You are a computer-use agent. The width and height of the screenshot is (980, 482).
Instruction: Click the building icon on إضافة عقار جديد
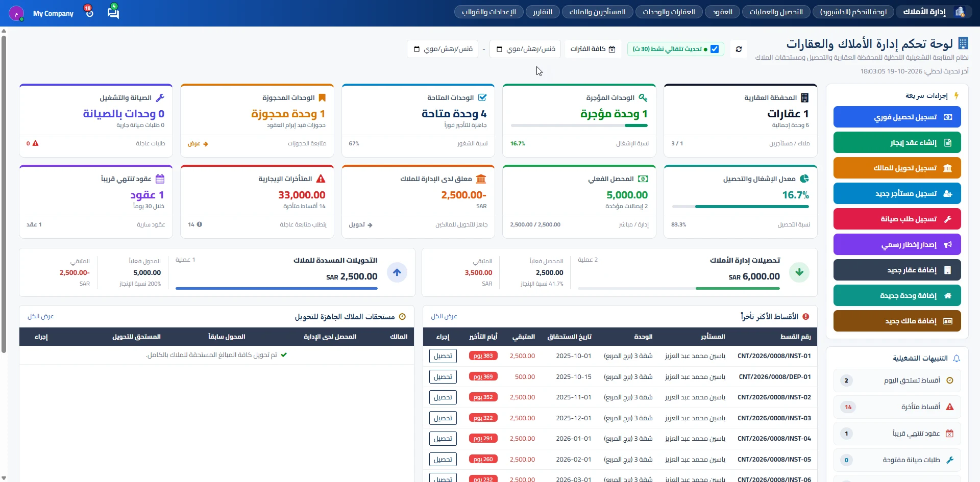click(x=948, y=270)
